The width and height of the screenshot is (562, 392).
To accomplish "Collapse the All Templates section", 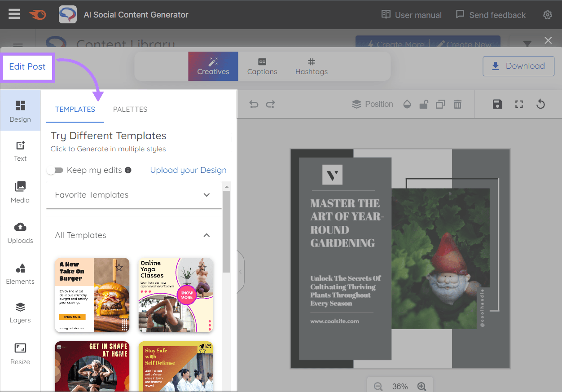I will [206, 235].
